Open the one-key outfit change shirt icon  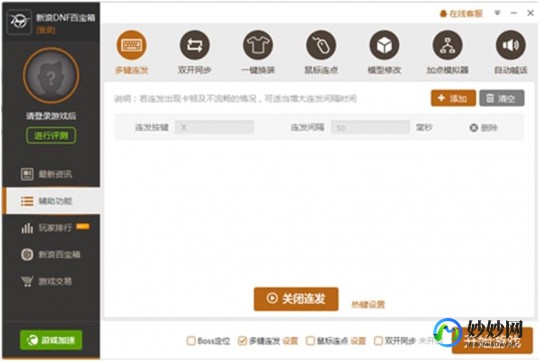pyautogui.click(x=258, y=45)
